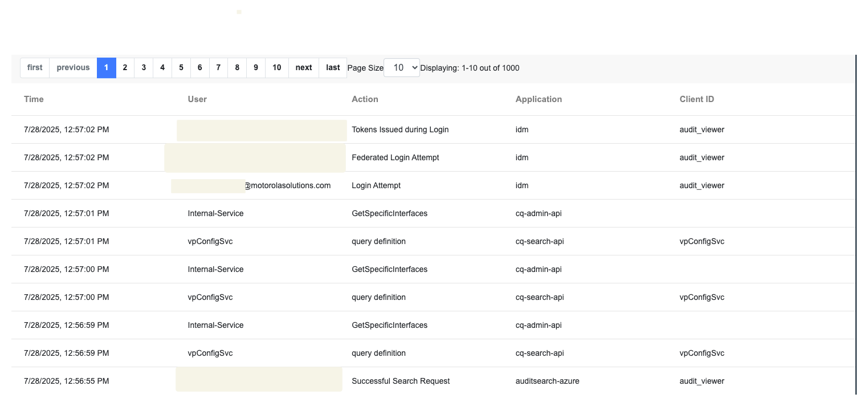Jump to page 3
Viewport: 868px width, 406px height.
pos(144,68)
